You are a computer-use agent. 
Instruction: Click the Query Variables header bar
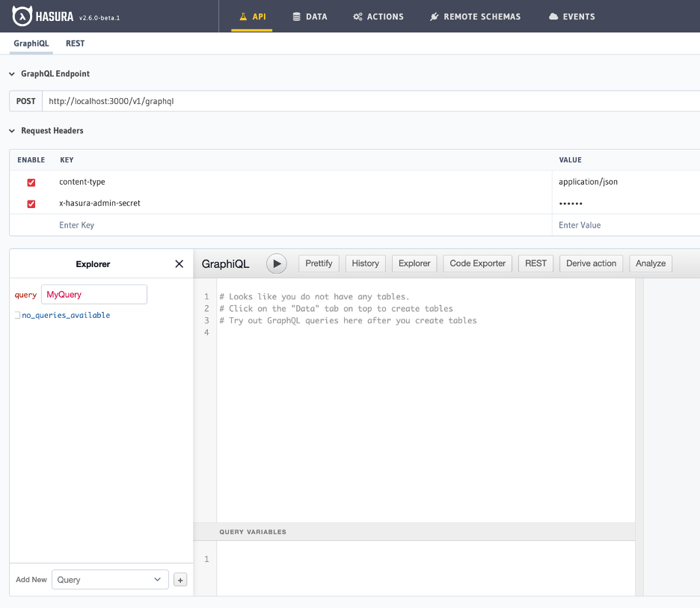pos(414,532)
